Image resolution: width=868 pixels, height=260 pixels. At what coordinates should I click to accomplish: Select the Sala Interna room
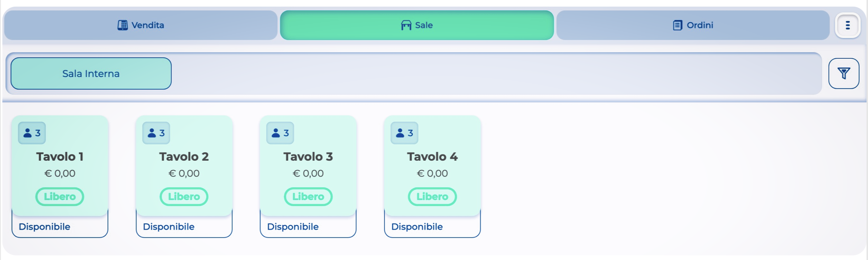coord(91,73)
